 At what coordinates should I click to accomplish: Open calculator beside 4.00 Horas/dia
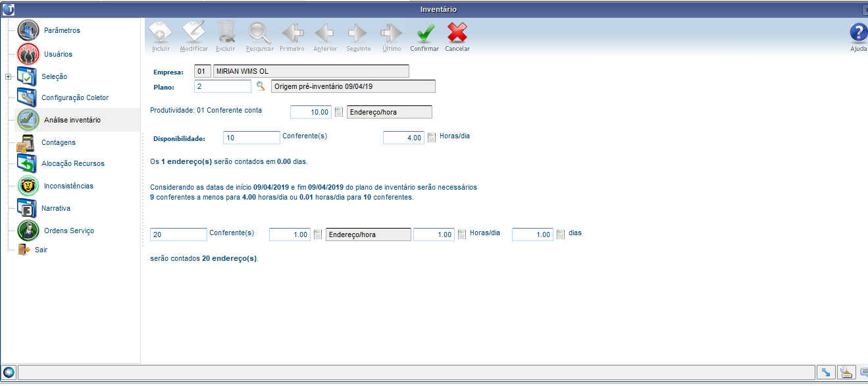[x=432, y=138]
